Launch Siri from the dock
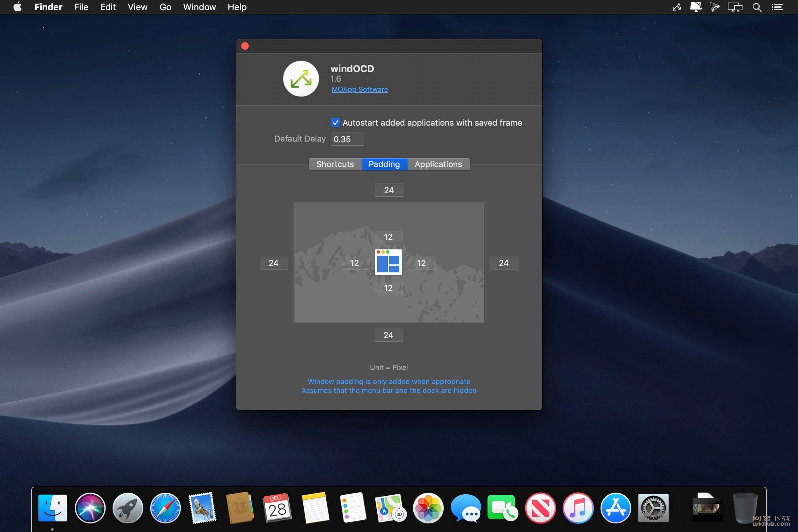798x532 pixels. click(90, 508)
